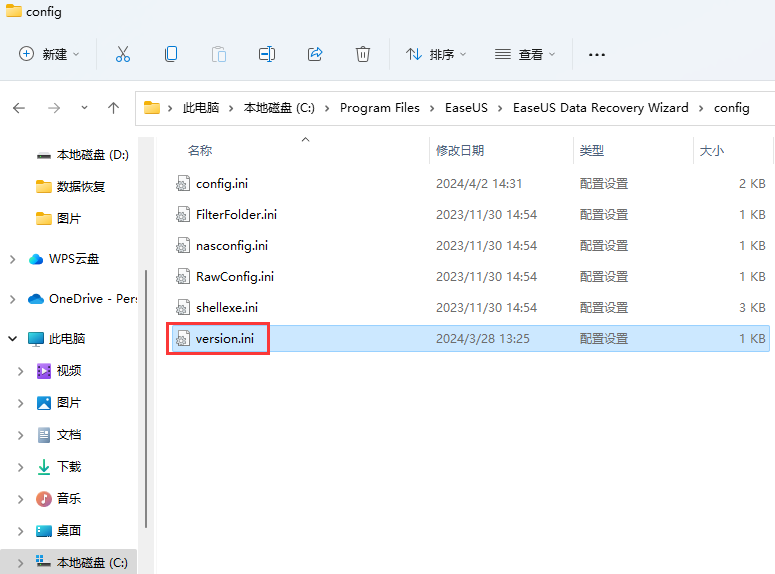This screenshot has height=574, width=775.
Task: Click config breadcrumb segment
Action: (x=732, y=108)
